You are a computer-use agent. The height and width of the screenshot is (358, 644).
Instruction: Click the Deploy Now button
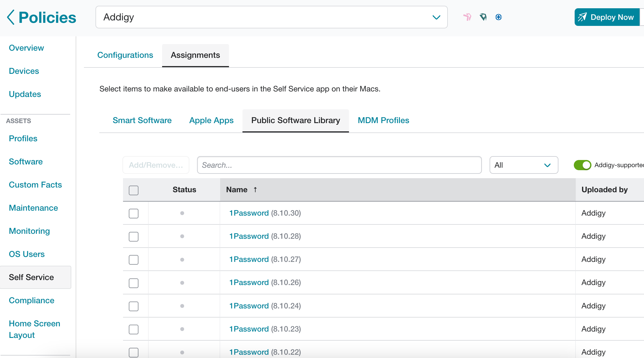(607, 17)
